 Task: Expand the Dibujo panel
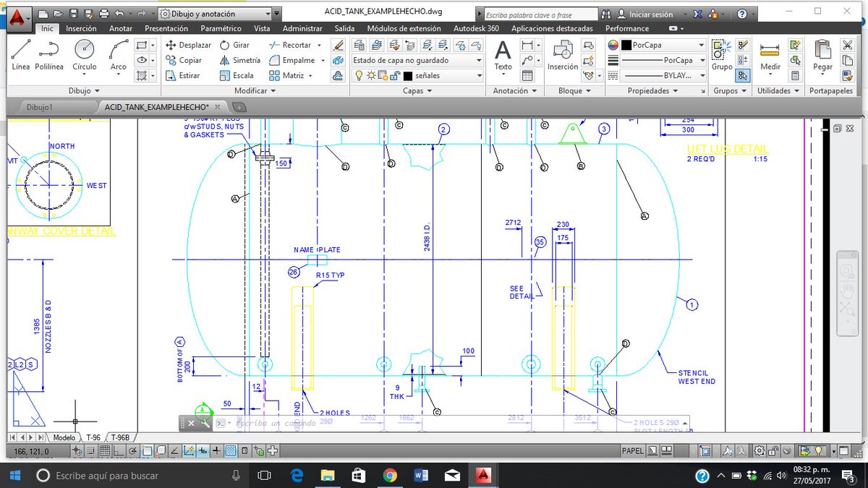tap(84, 91)
